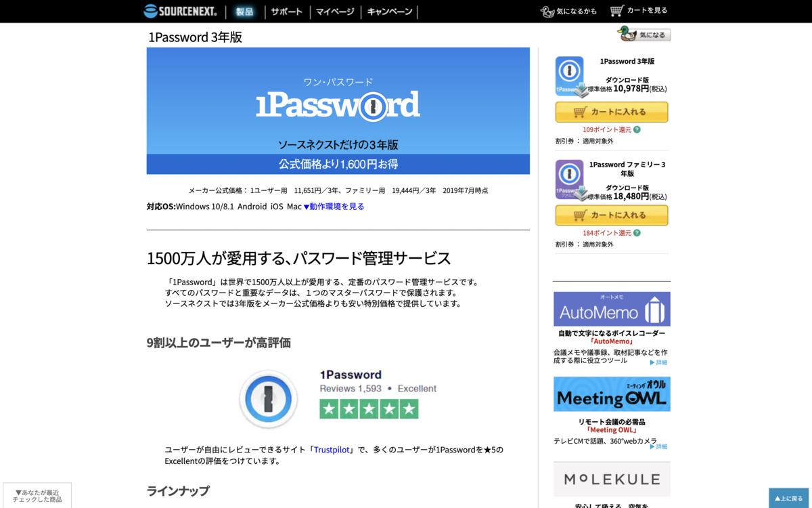
Task: Click help icon next to 109ポイント還元
Action: (637, 129)
